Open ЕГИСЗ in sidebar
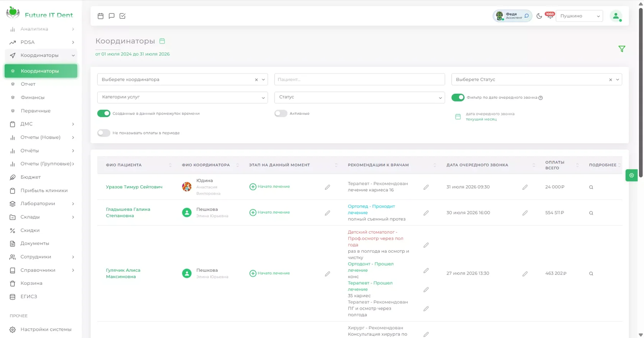 [41, 297]
